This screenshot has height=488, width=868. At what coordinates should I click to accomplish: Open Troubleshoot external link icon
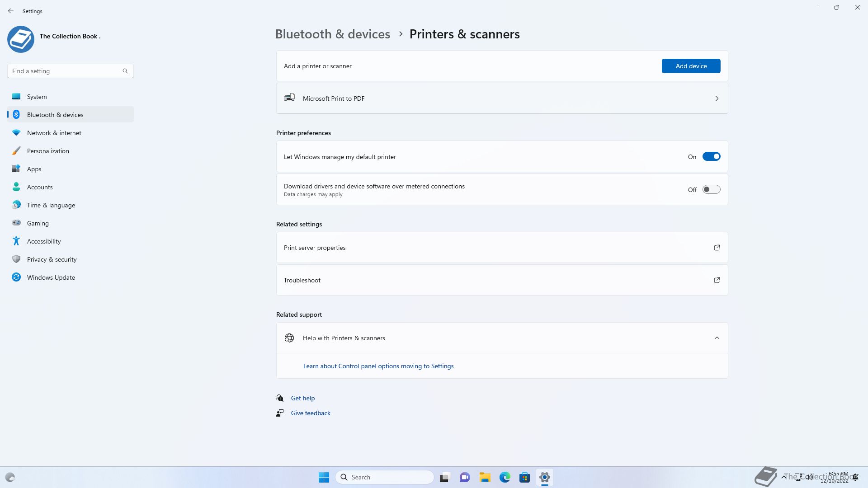click(x=717, y=280)
